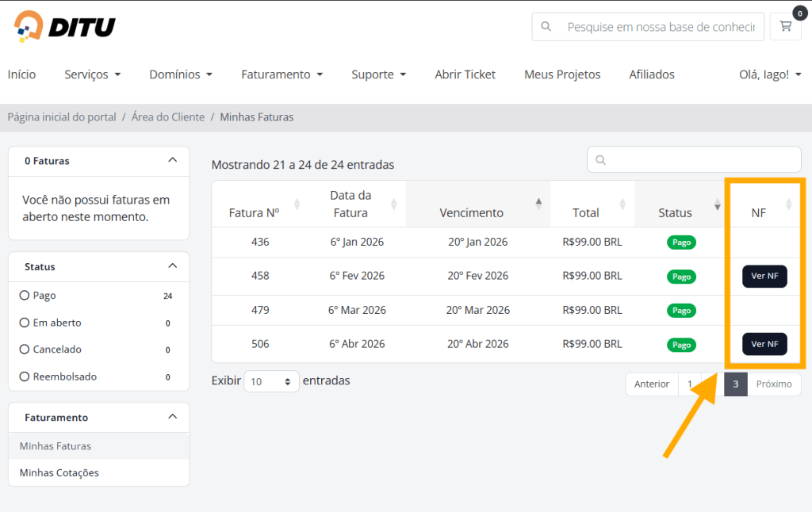This screenshot has height=512, width=812.
Task: Collapse the Status filter panel
Action: 172,266
